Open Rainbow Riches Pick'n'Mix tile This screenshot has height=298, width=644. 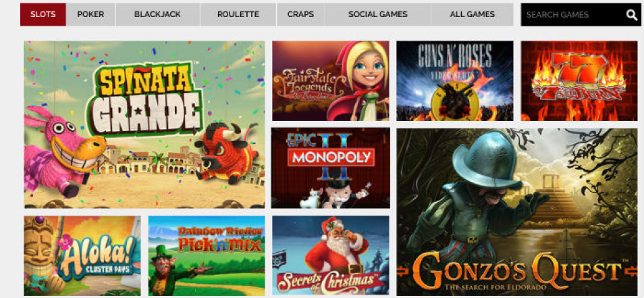207,255
